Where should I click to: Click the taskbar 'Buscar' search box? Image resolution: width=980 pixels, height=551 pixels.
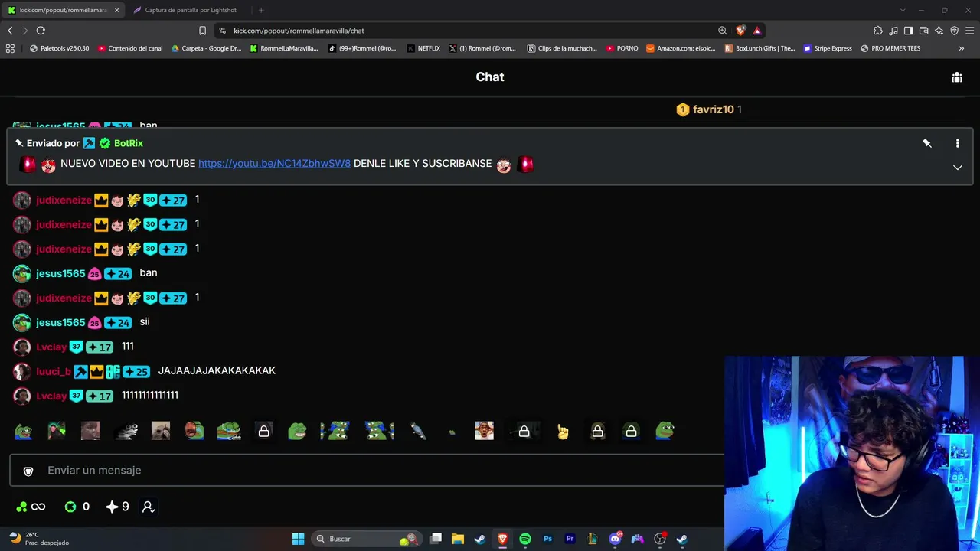tap(366, 539)
